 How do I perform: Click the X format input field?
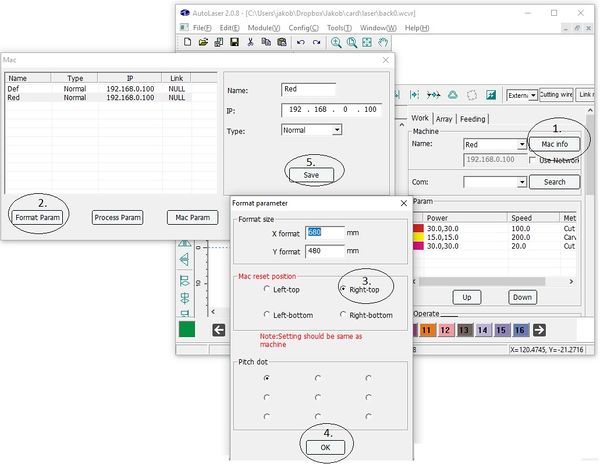(x=325, y=233)
